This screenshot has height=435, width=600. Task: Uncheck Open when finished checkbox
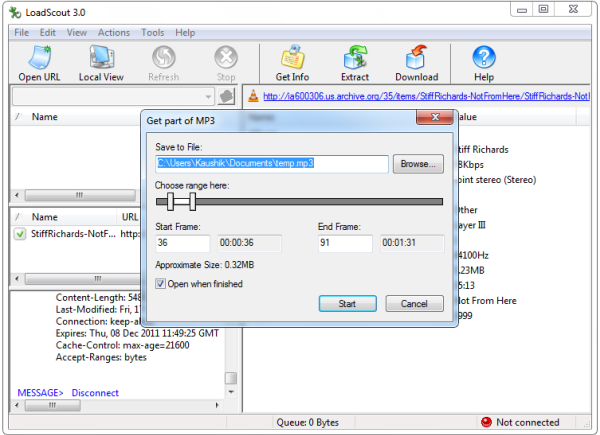160,283
